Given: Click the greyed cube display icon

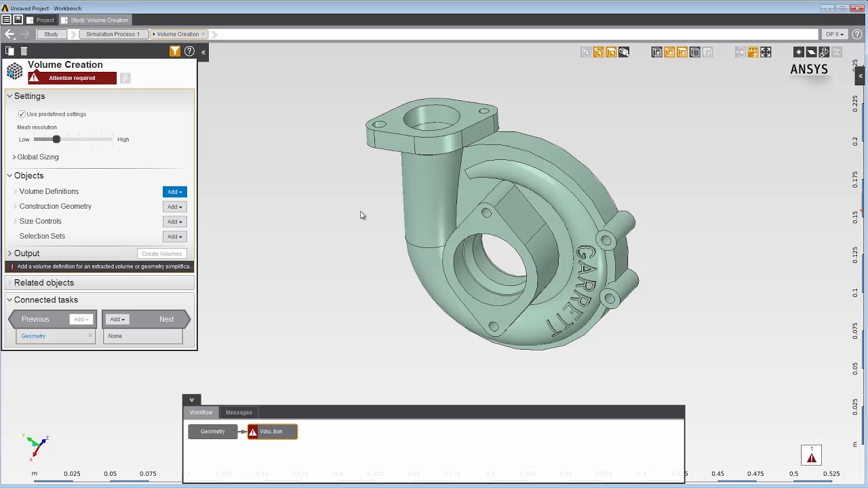Looking at the screenshot, I should 707,52.
